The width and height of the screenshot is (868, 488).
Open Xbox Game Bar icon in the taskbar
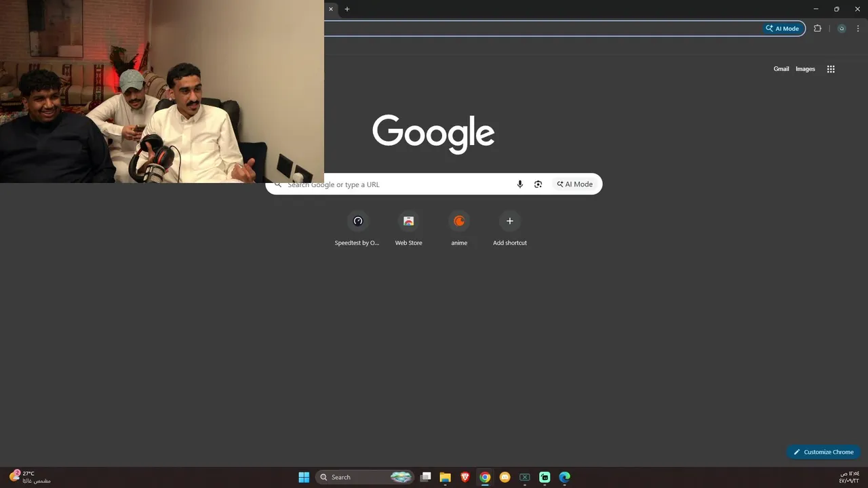[525, 477]
